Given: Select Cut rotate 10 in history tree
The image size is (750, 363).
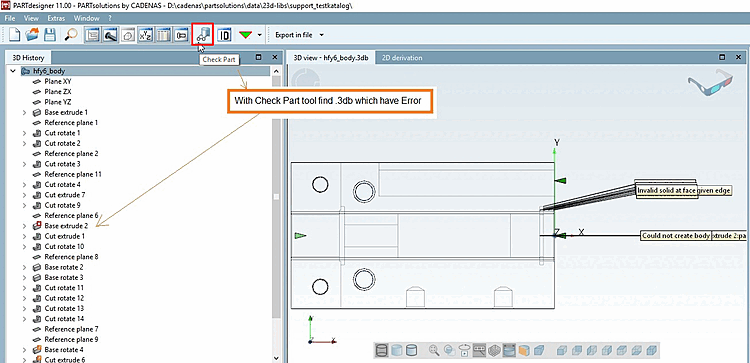Looking at the screenshot, I should click(64, 246).
